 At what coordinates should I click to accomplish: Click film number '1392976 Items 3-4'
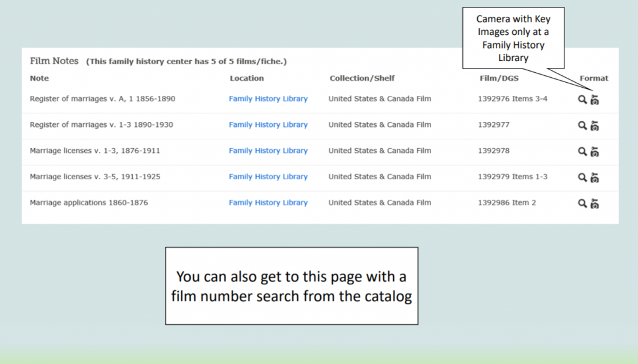pyautogui.click(x=513, y=99)
